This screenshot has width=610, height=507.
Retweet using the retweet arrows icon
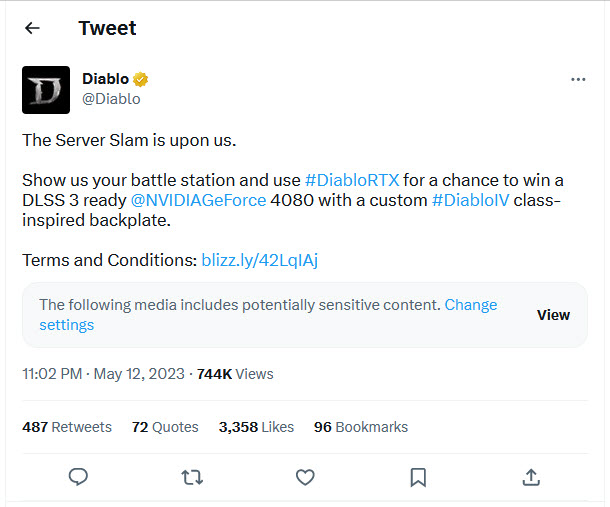192,477
